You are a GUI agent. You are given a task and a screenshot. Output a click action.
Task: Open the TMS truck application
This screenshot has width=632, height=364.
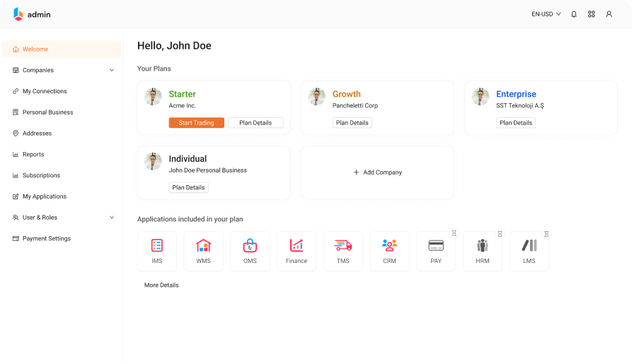(343, 251)
